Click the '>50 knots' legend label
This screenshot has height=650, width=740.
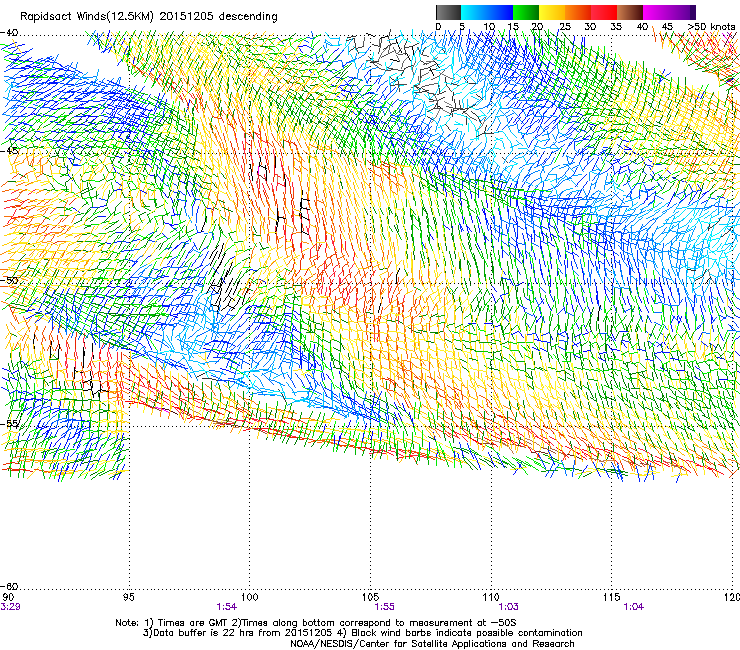click(x=712, y=27)
